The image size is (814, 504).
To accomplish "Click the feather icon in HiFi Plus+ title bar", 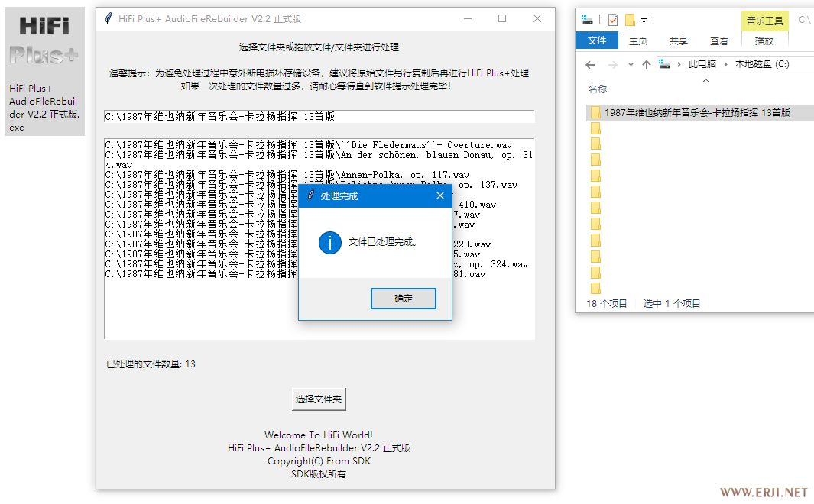I will tap(109, 19).
